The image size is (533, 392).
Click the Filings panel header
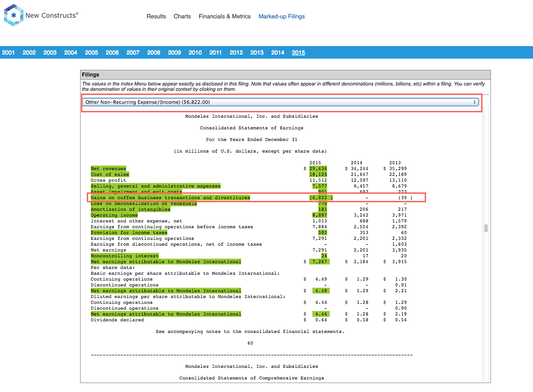coord(286,75)
